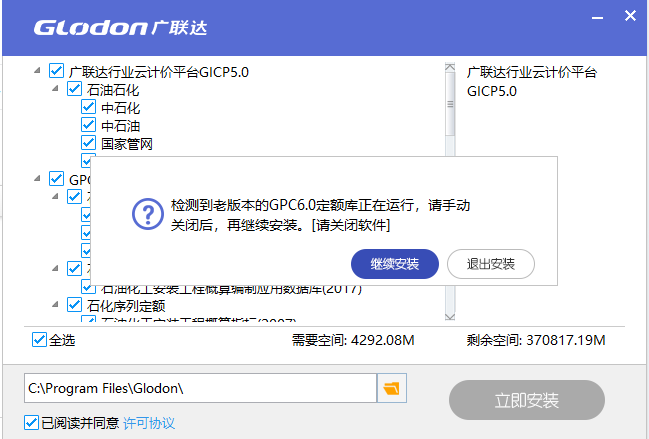The image size is (649, 439).
Task: Click the 全选 label text
Action: (62, 340)
